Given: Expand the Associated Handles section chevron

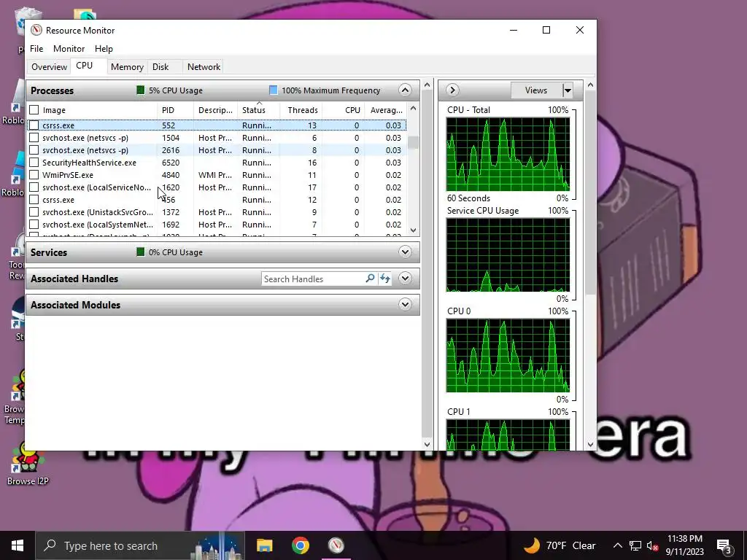Looking at the screenshot, I should [405, 278].
